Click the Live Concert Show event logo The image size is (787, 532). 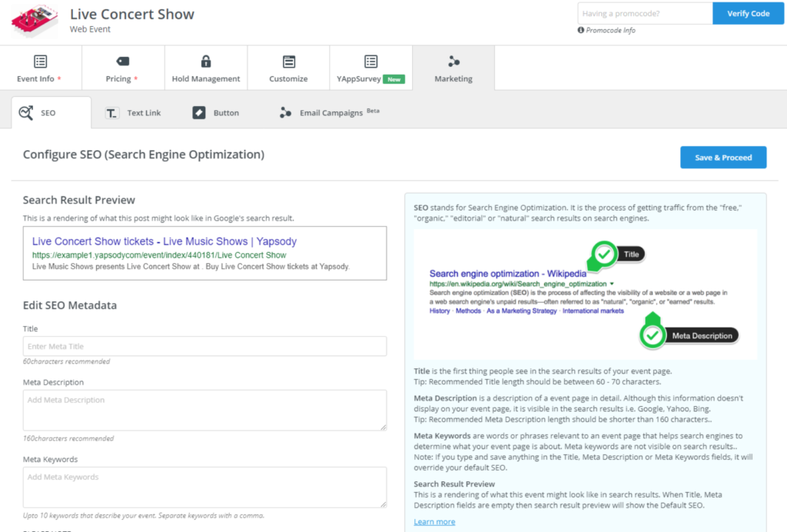(x=35, y=21)
